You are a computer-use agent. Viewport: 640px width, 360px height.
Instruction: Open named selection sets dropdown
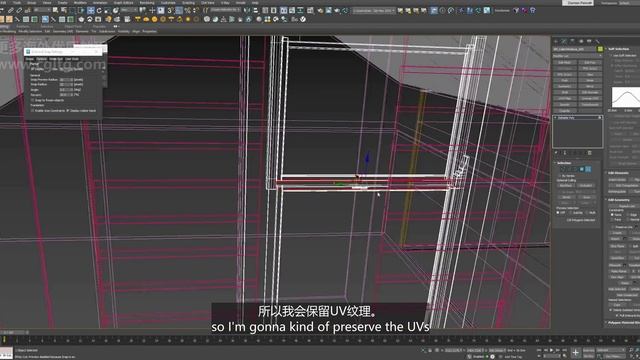[226, 10]
